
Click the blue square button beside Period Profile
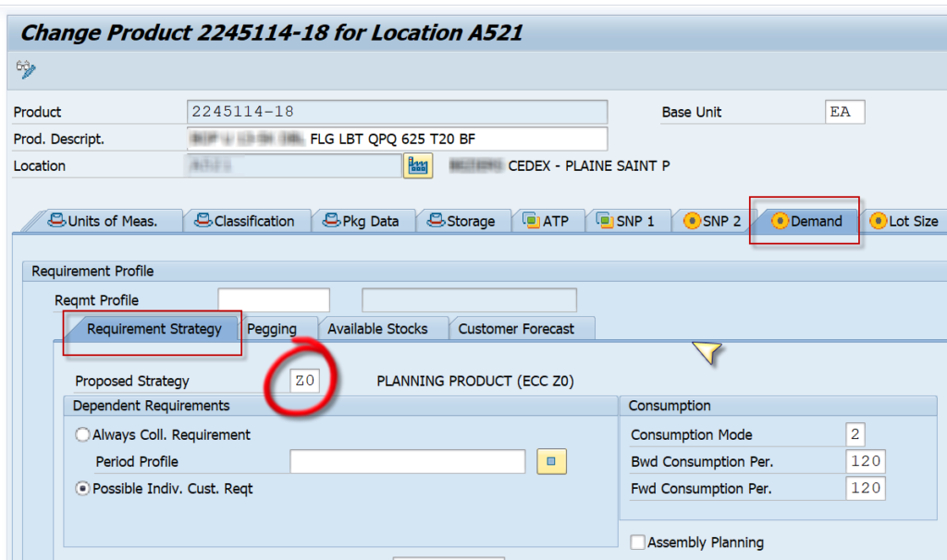[550, 461]
